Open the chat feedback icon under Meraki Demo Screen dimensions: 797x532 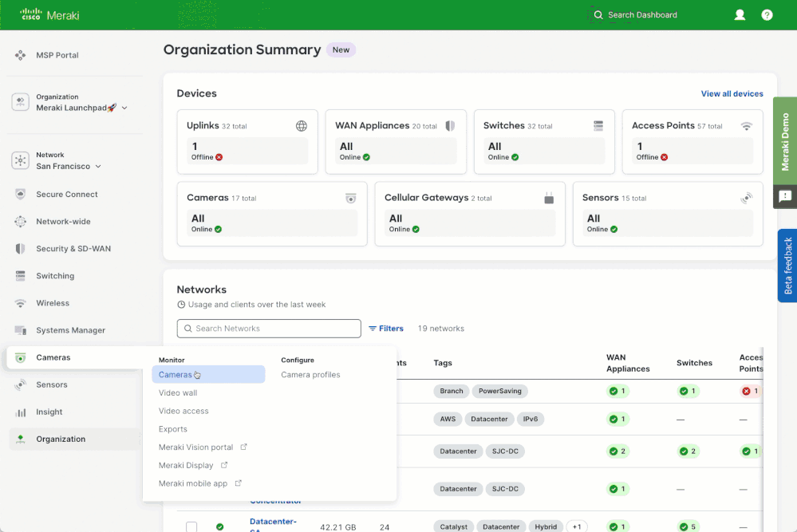pos(785,196)
